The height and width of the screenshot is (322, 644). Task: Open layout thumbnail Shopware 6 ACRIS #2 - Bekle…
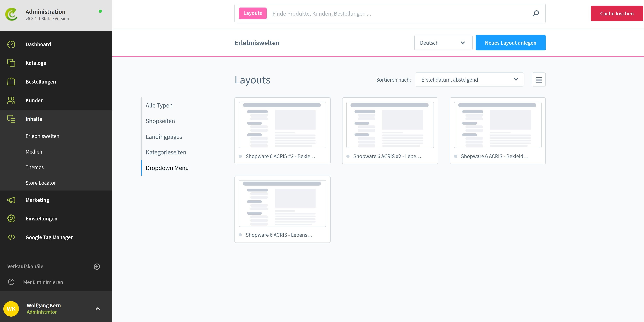point(282,125)
